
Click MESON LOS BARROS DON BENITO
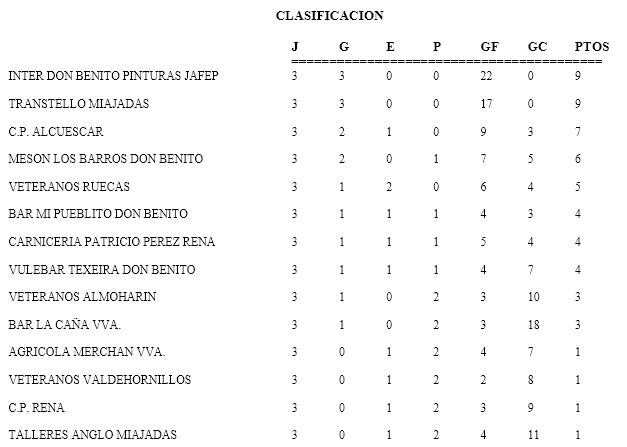click(105, 159)
